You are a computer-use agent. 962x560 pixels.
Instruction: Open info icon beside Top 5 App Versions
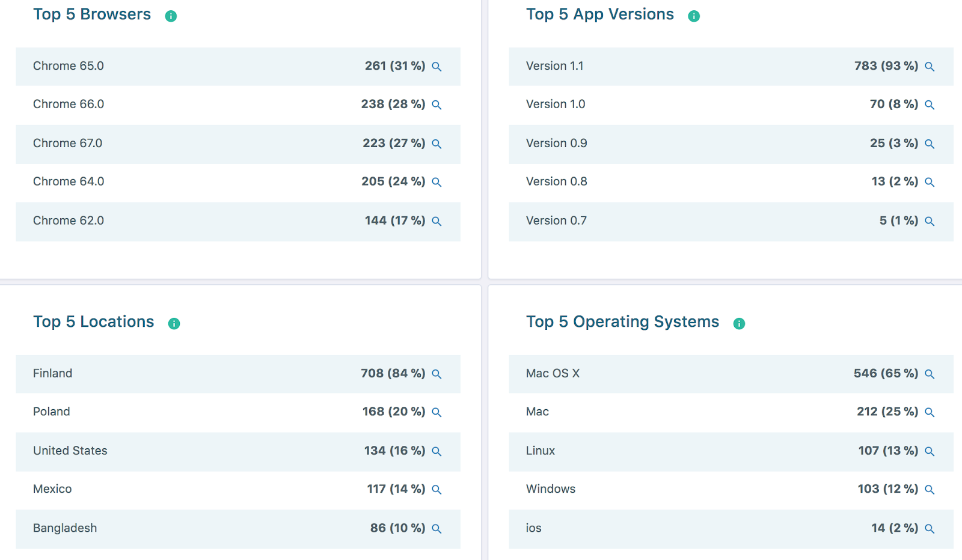point(694,16)
